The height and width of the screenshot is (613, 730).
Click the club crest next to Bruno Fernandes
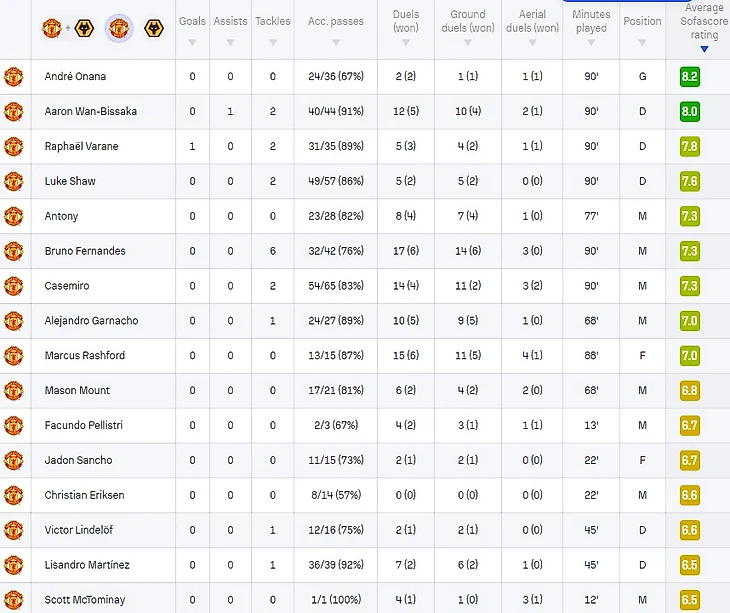pos(13,251)
